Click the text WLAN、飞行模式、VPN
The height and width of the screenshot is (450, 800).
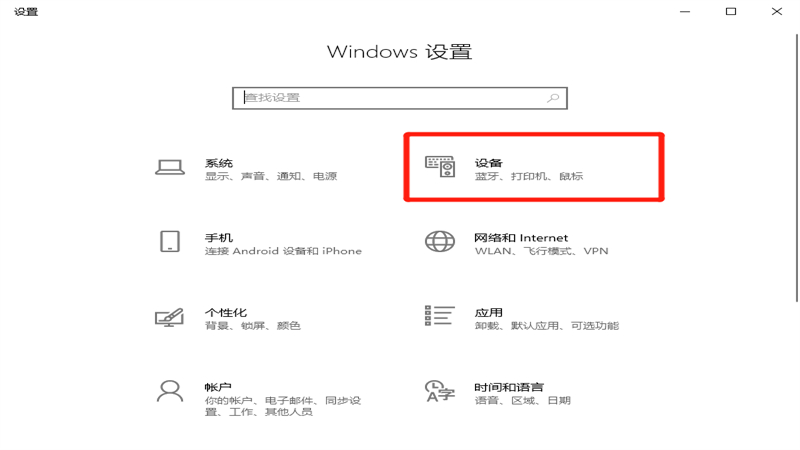coord(541,251)
